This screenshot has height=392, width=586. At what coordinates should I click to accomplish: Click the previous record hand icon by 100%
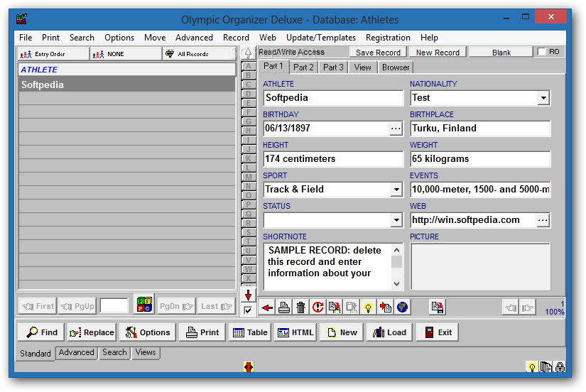(511, 307)
